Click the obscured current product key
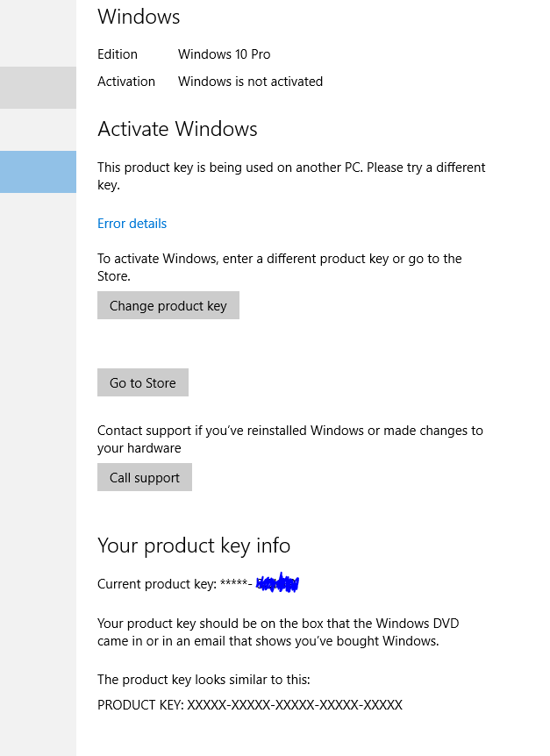The image size is (550, 756). point(276,582)
